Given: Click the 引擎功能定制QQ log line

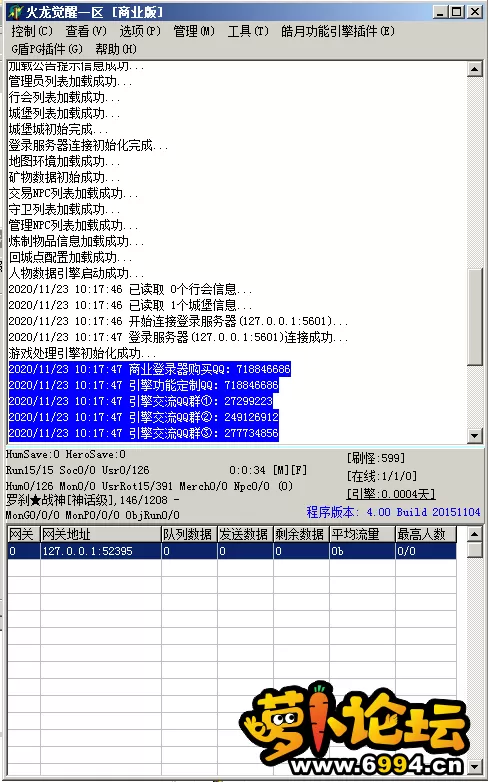Looking at the screenshot, I should coord(144,385).
